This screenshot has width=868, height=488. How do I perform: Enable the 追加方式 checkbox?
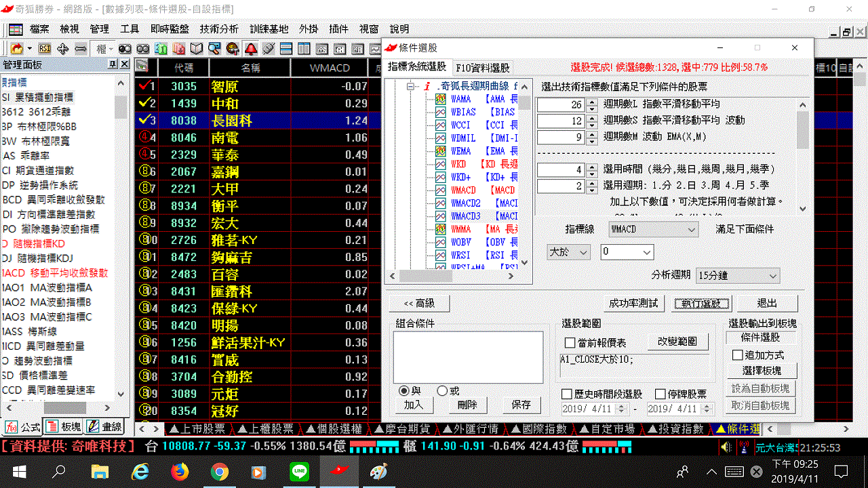[738, 355]
